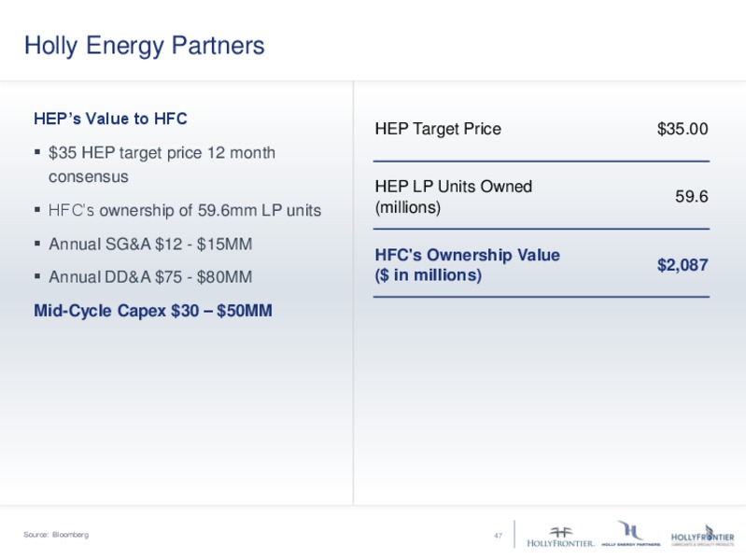This screenshot has width=746, height=560.
Task: Click the Holly Energy Partners logo
Action: [x=631, y=534]
